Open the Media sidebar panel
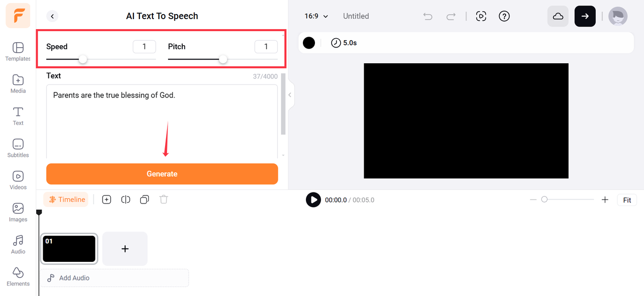644x296 pixels. click(x=18, y=84)
